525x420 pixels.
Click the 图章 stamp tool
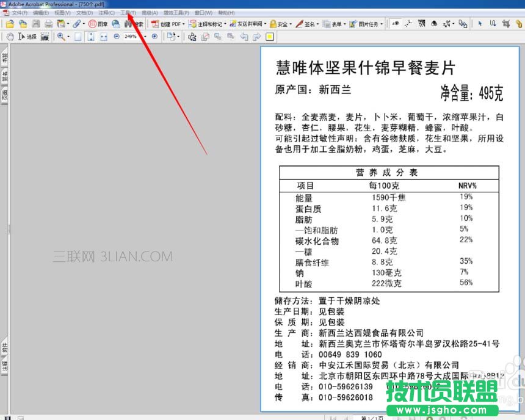(98, 24)
